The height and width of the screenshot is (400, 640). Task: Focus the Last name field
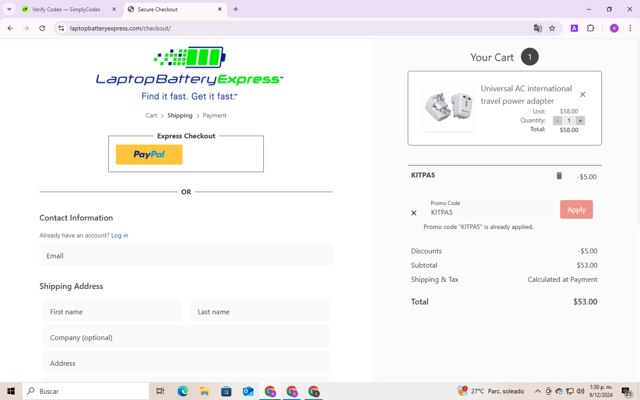click(260, 311)
